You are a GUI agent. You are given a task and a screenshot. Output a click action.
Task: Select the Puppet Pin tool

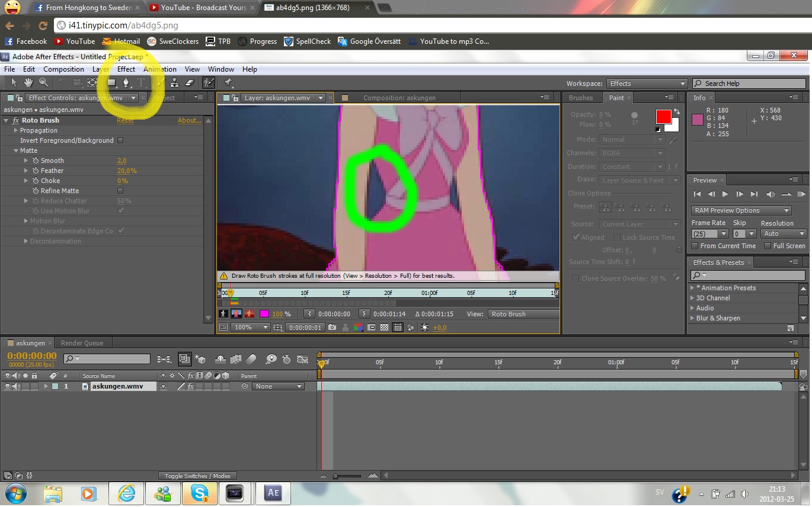[228, 83]
